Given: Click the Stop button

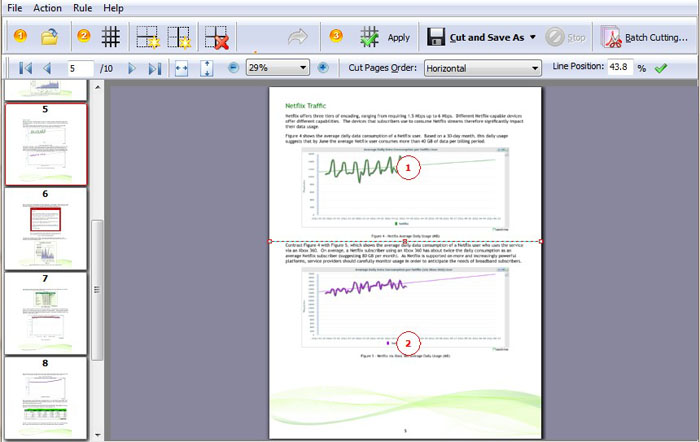Looking at the screenshot, I should coord(566,38).
